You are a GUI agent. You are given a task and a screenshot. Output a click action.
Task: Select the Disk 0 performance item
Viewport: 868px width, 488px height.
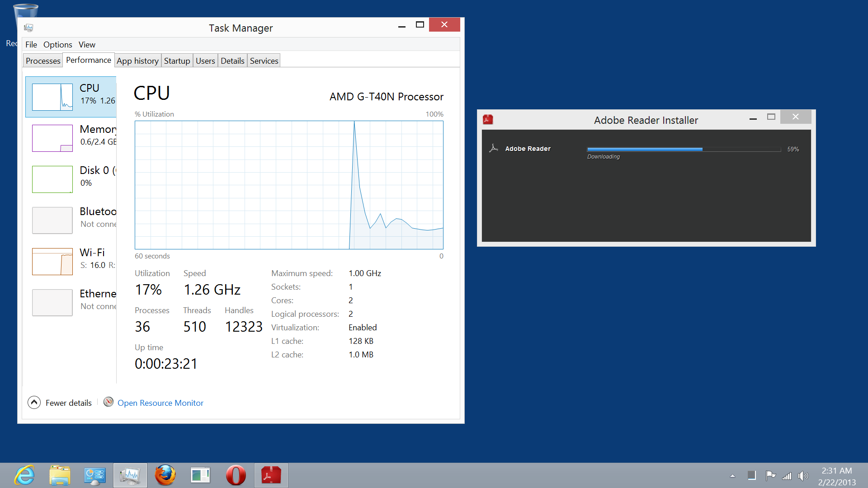pyautogui.click(x=71, y=179)
